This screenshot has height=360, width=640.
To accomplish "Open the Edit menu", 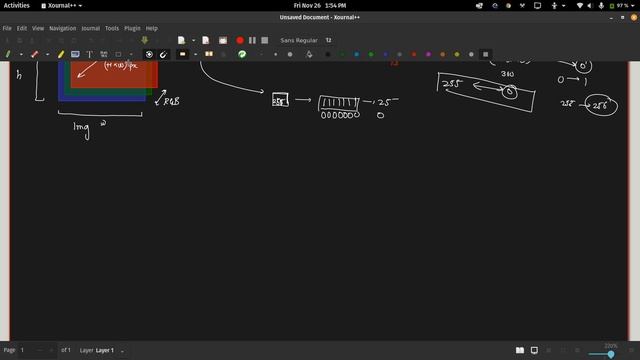I will tap(22, 28).
